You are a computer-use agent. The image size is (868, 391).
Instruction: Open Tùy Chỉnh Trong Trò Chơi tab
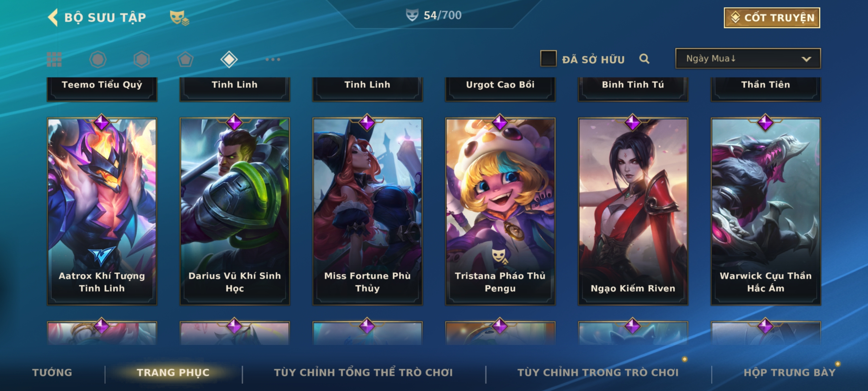coord(598,373)
